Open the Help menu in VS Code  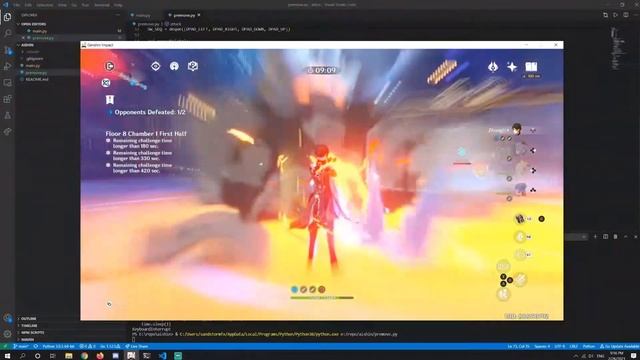click(x=118, y=5)
